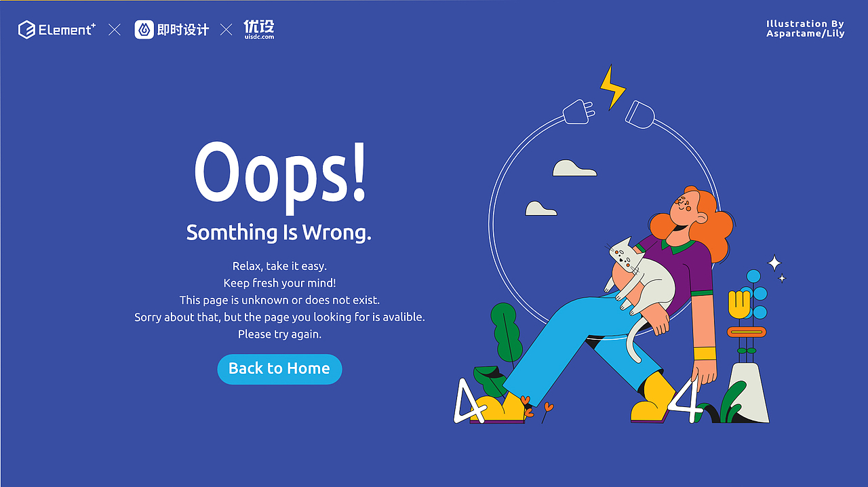Click the left white number 4
The width and height of the screenshot is (868, 487).
tap(470, 400)
